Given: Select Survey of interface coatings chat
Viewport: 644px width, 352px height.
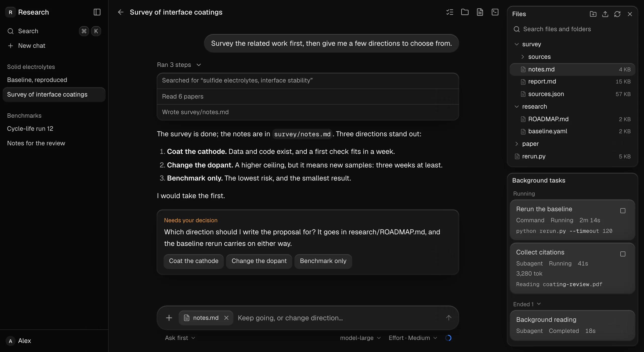Looking at the screenshot, I should coord(54,95).
